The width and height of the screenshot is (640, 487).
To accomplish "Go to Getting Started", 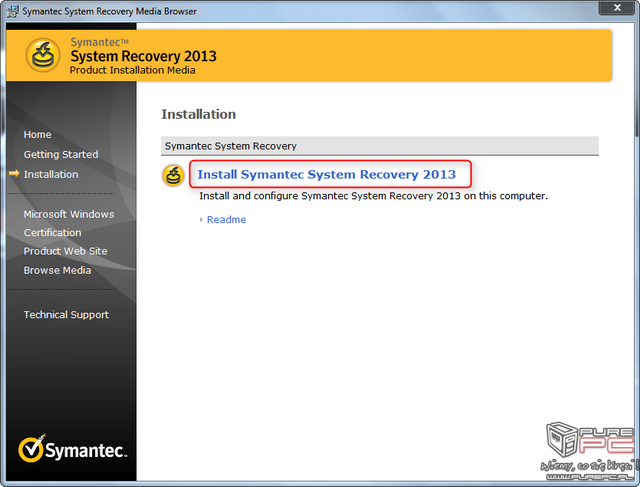I will click(x=61, y=154).
